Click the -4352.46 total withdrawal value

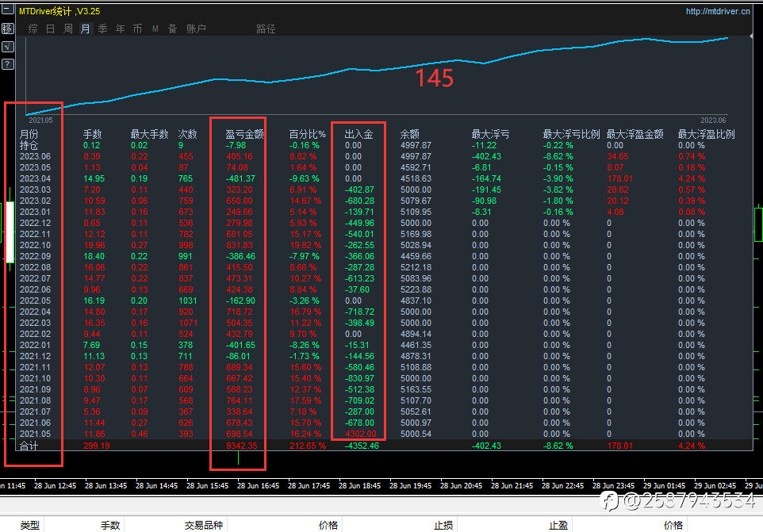(362, 446)
